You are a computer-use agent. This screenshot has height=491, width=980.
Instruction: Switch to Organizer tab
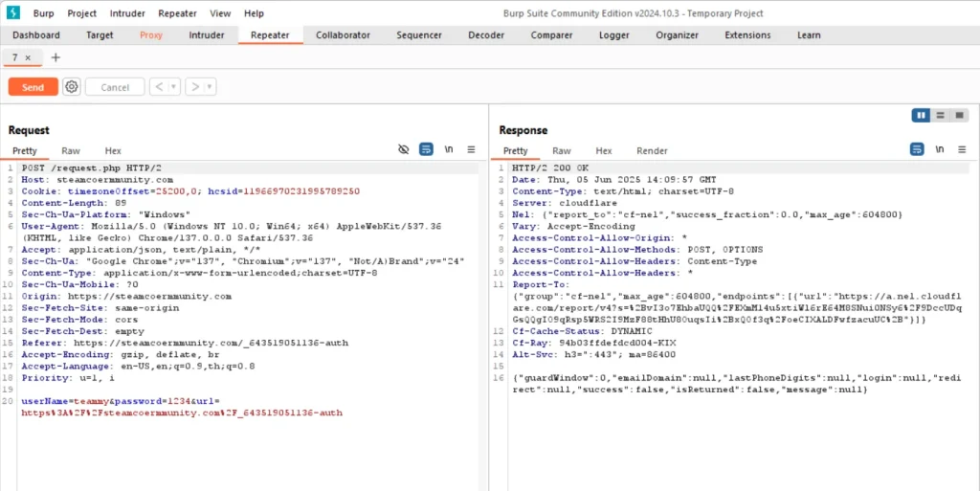pos(678,35)
